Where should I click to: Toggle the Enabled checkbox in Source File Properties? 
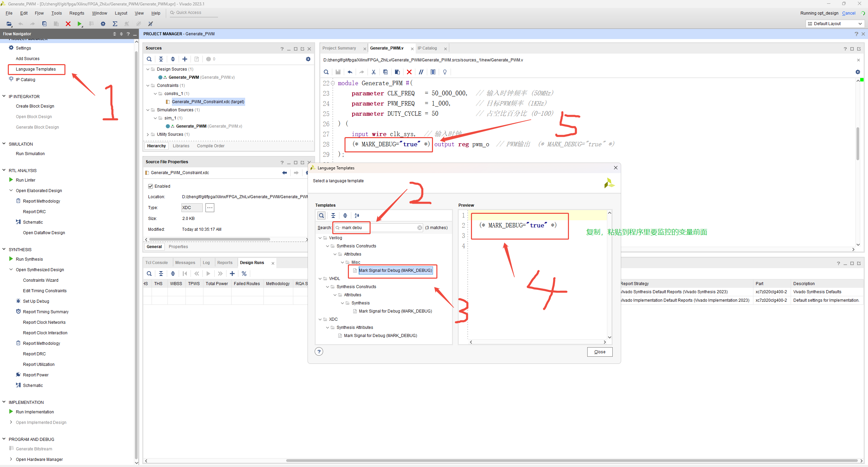pyautogui.click(x=151, y=186)
